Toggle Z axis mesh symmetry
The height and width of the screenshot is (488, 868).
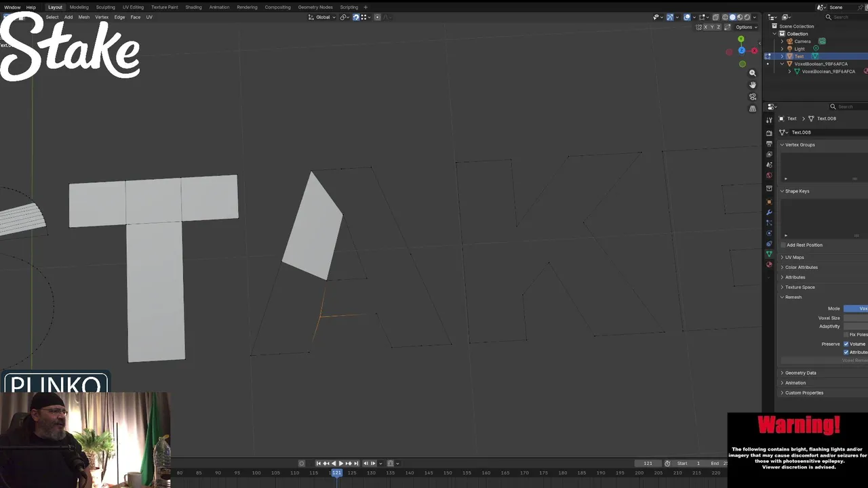tap(719, 27)
